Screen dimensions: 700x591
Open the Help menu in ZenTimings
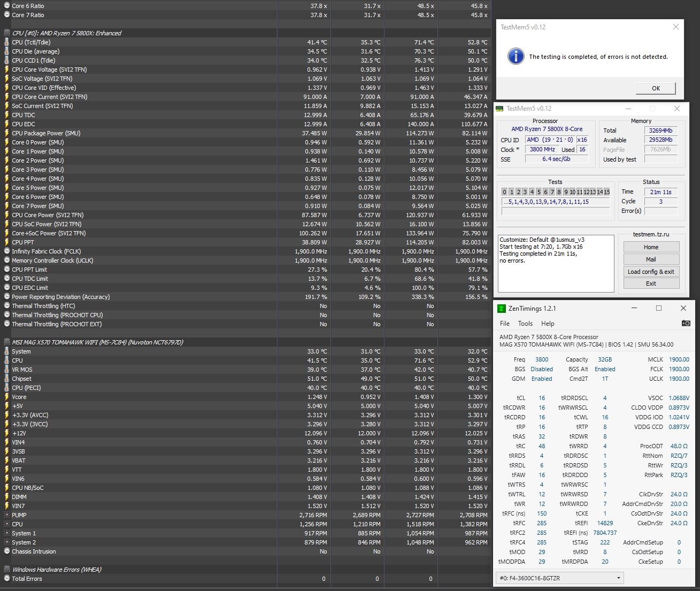coord(548,324)
